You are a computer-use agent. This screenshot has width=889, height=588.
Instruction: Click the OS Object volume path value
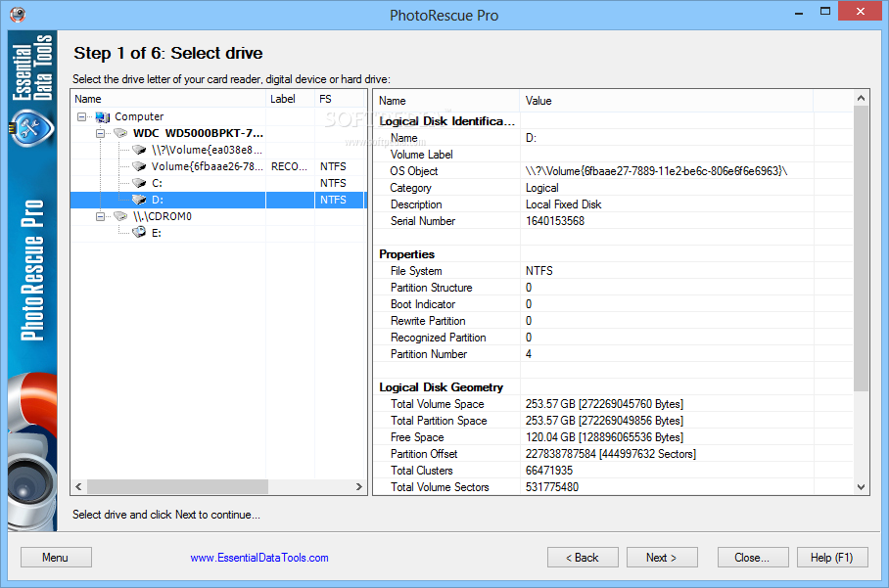[x=656, y=171]
